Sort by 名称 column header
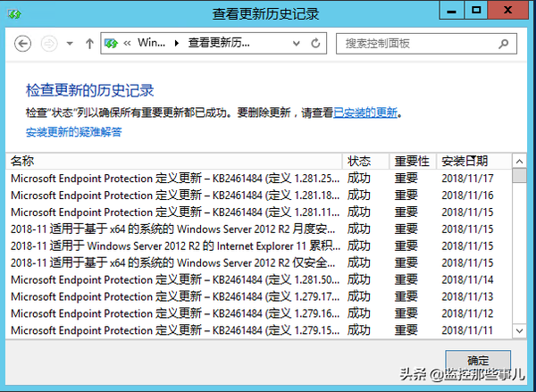The height and width of the screenshot is (392, 536). coord(174,161)
